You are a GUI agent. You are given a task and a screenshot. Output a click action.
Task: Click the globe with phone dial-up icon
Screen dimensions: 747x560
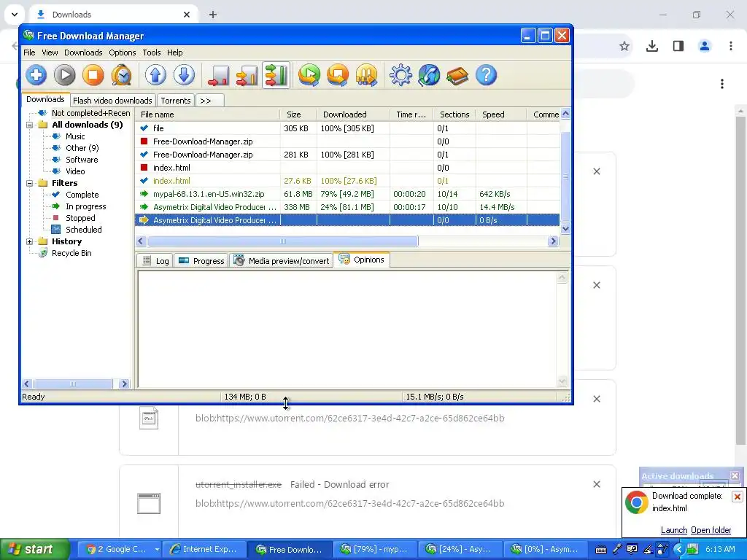tap(429, 75)
